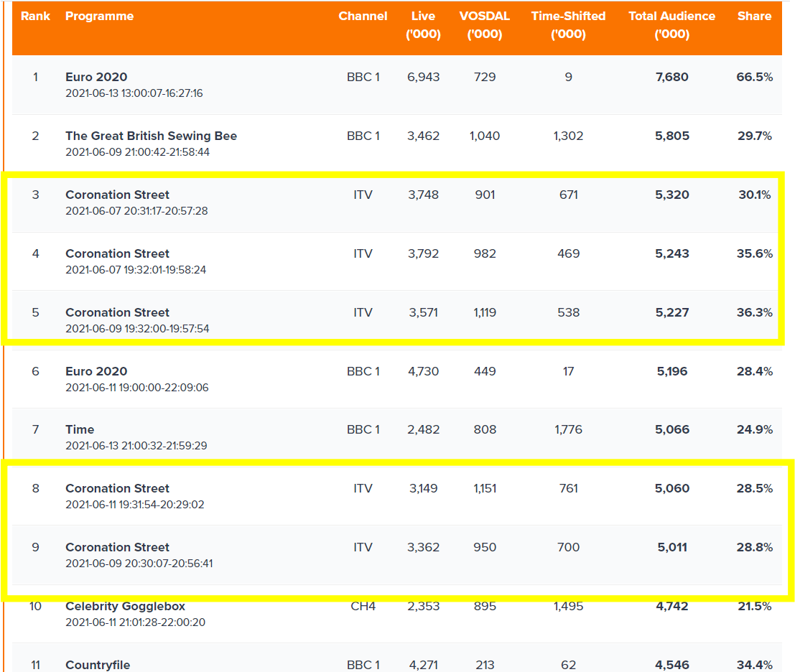
Task: Select Coronation Street with 35.6% share
Action: (x=117, y=253)
